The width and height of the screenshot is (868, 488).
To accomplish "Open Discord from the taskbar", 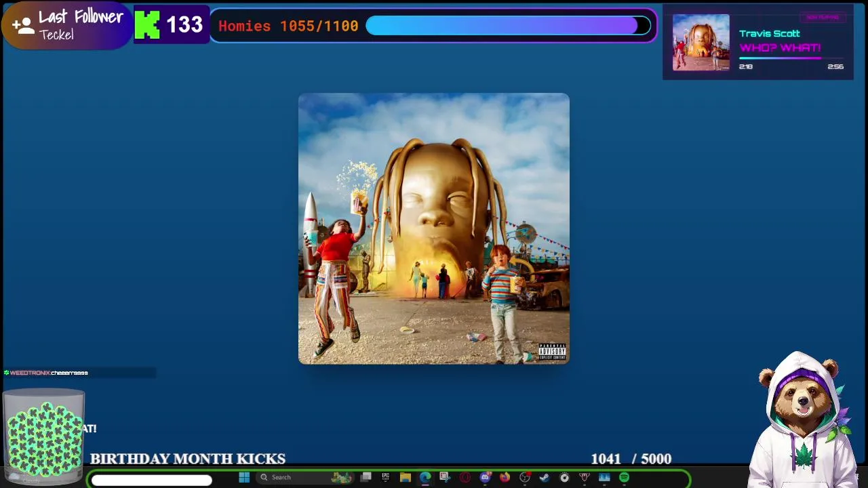I will tap(485, 477).
